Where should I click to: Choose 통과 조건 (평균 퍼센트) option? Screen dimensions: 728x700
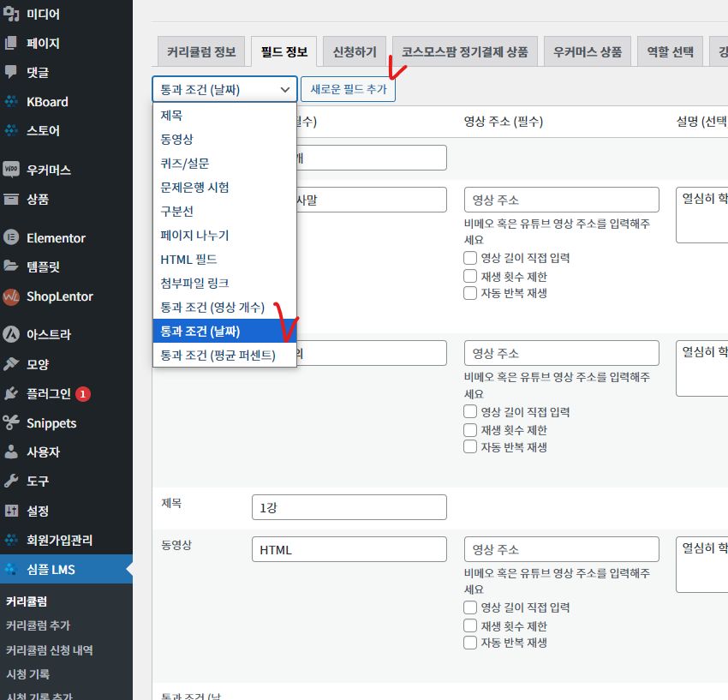[224, 356]
